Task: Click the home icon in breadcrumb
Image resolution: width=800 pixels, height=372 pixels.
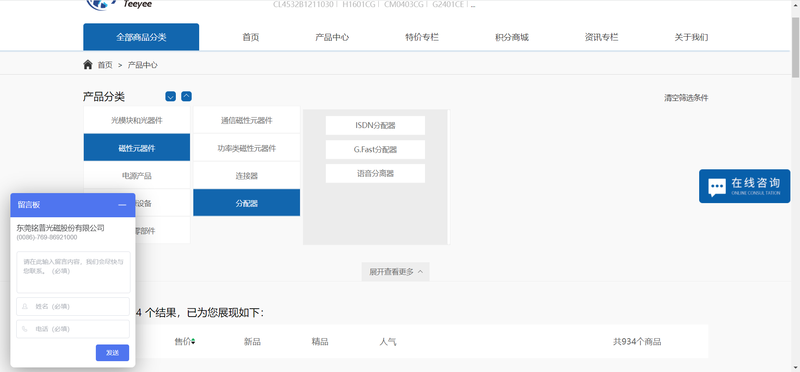Action: coord(88,65)
